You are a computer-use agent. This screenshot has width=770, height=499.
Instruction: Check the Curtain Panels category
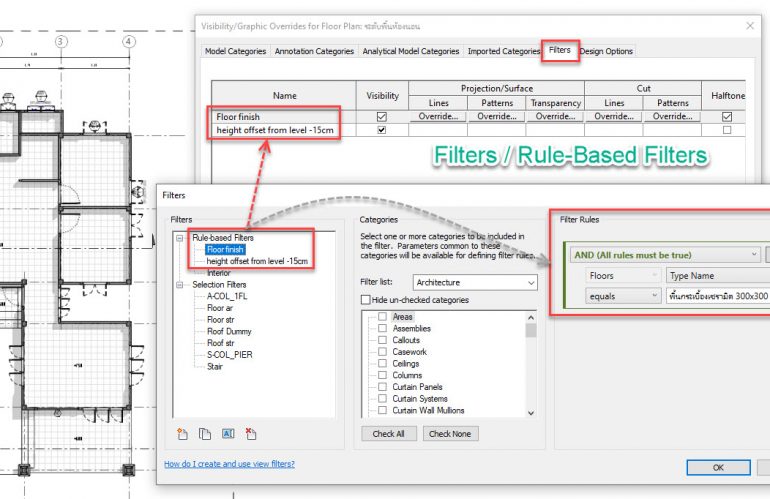382,387
